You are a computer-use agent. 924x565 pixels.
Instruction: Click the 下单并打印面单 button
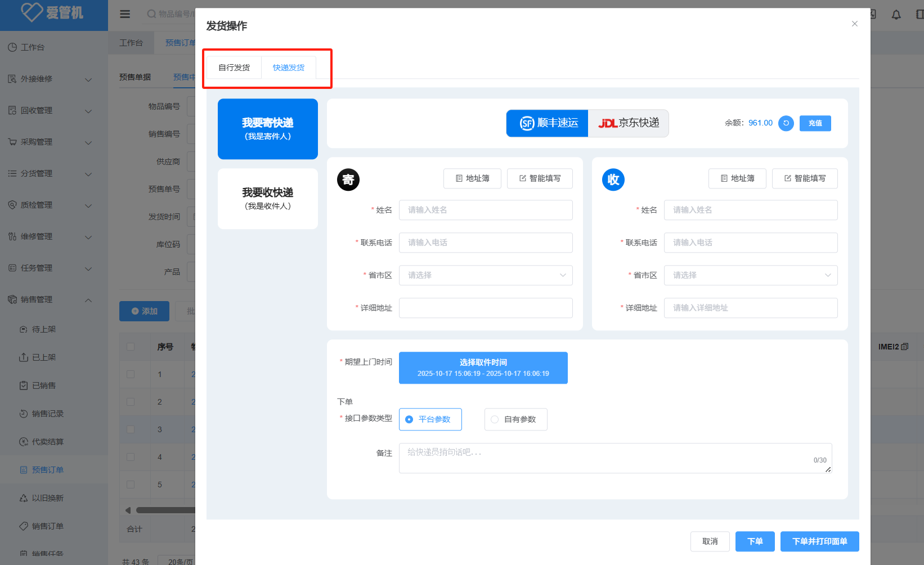pyautogui.click(x=819, y=541)
